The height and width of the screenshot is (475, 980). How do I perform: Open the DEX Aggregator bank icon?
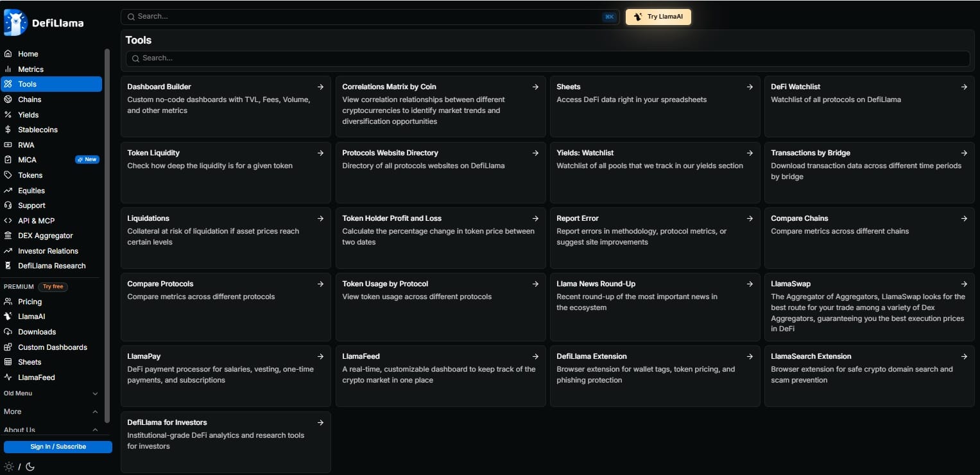click(x=8, y=236)
